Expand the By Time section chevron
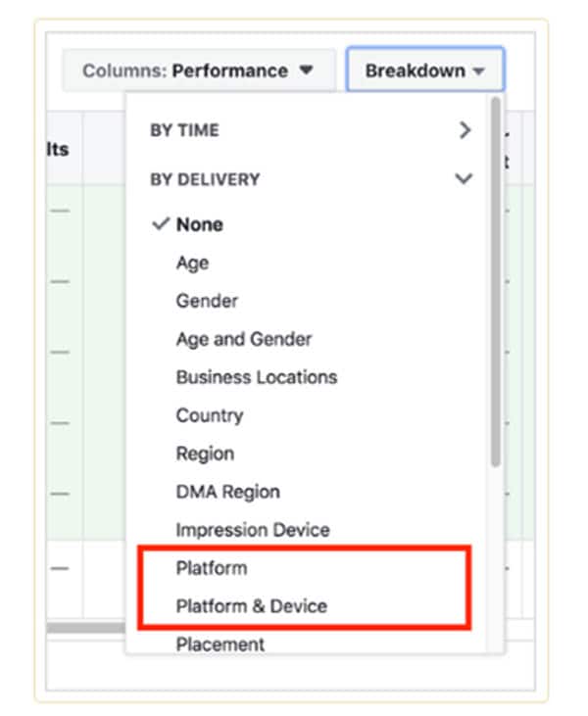This screenshot has height=716, width=588. (x=465, y=130)
